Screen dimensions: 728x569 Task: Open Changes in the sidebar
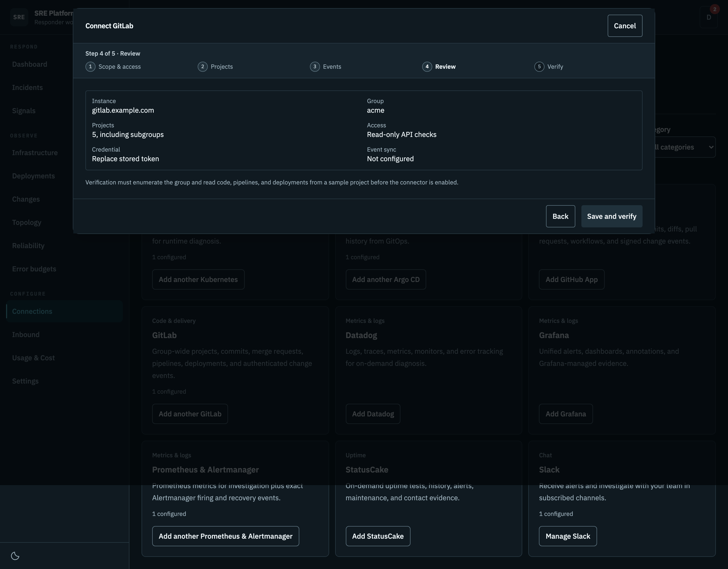coord(64,199)
